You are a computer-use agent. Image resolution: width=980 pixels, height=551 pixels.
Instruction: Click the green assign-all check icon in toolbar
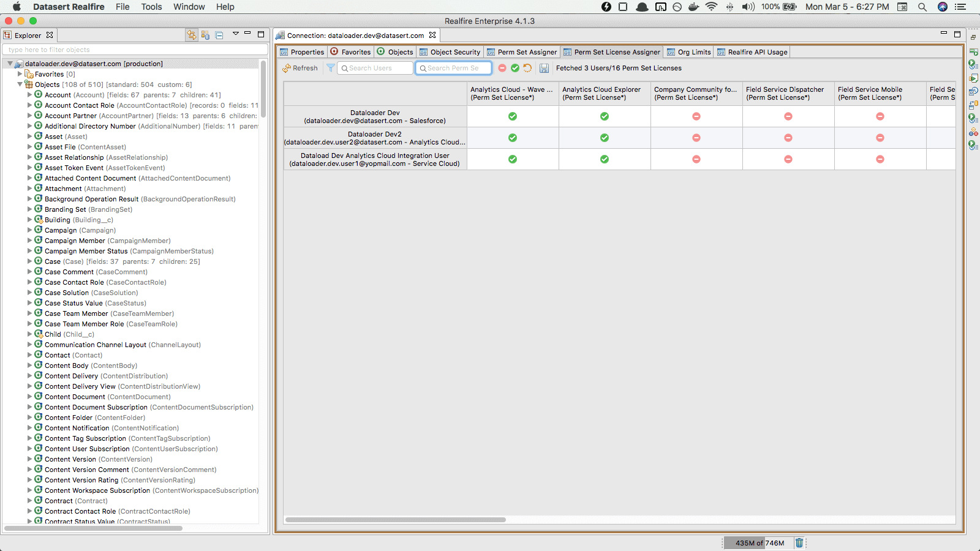[515, 68]
